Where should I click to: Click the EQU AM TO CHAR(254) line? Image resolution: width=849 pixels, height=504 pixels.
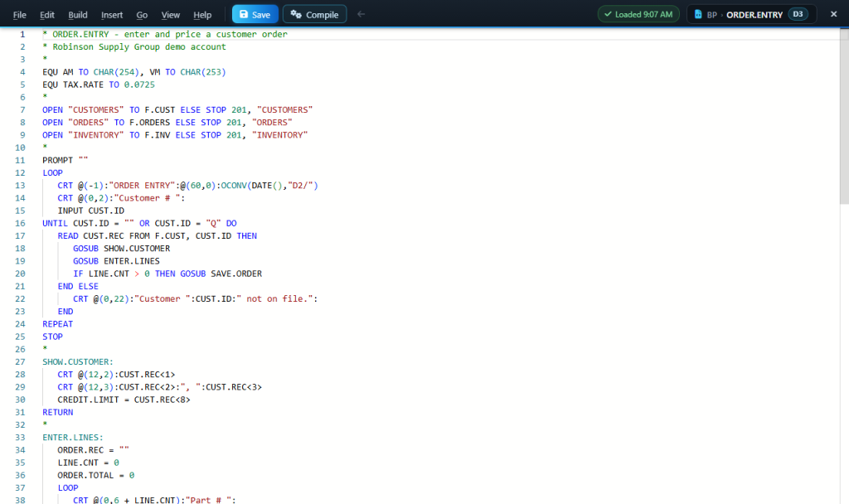[x=134, y=72]
